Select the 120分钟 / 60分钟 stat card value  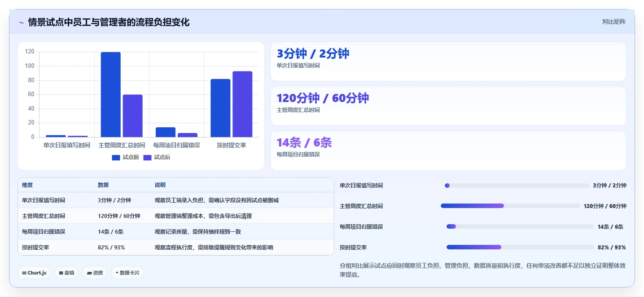pyautogui.click(x=323, y=98)
